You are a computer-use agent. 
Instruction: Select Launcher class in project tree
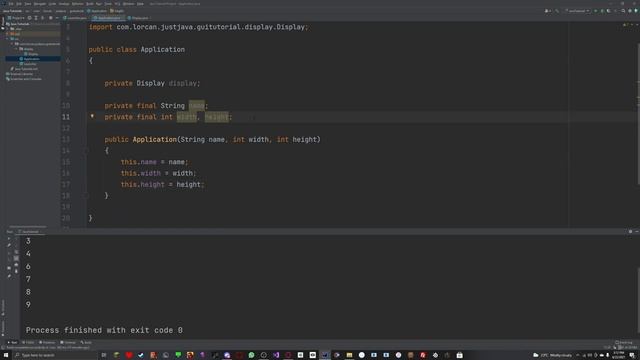pos(28,64)
